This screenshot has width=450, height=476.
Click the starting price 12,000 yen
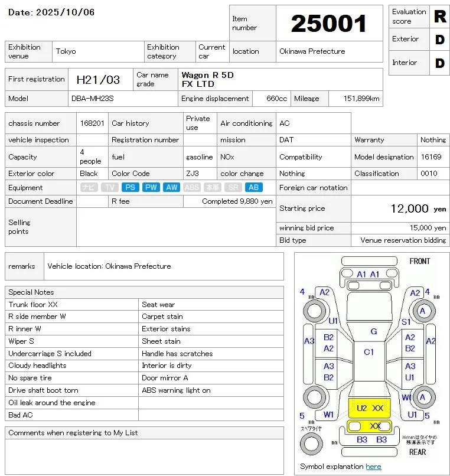(x=409, y=208)
